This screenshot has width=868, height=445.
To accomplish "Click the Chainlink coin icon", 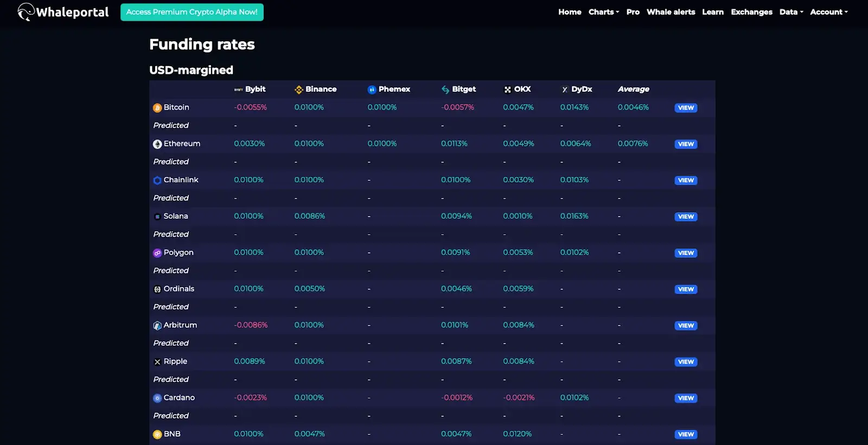I will [x=157, y=180].
